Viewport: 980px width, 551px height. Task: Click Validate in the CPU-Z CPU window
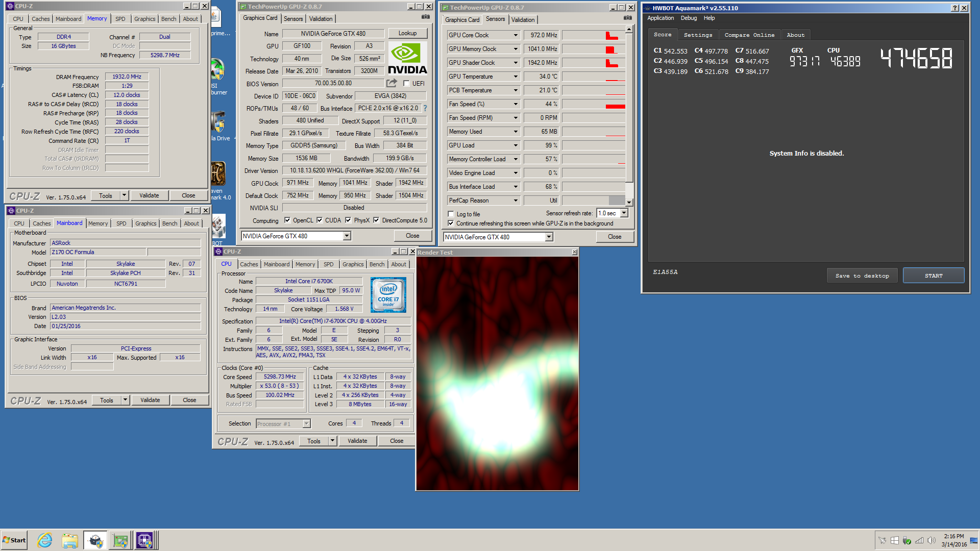(x=357, y=441)
